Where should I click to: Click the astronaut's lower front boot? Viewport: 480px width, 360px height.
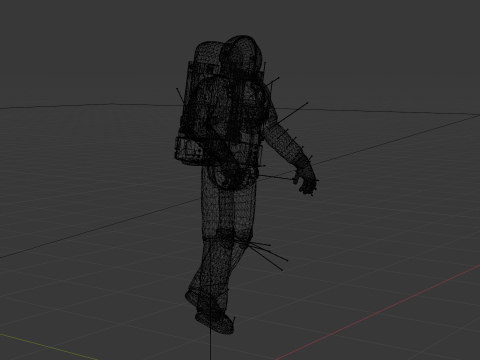point(215,322)
